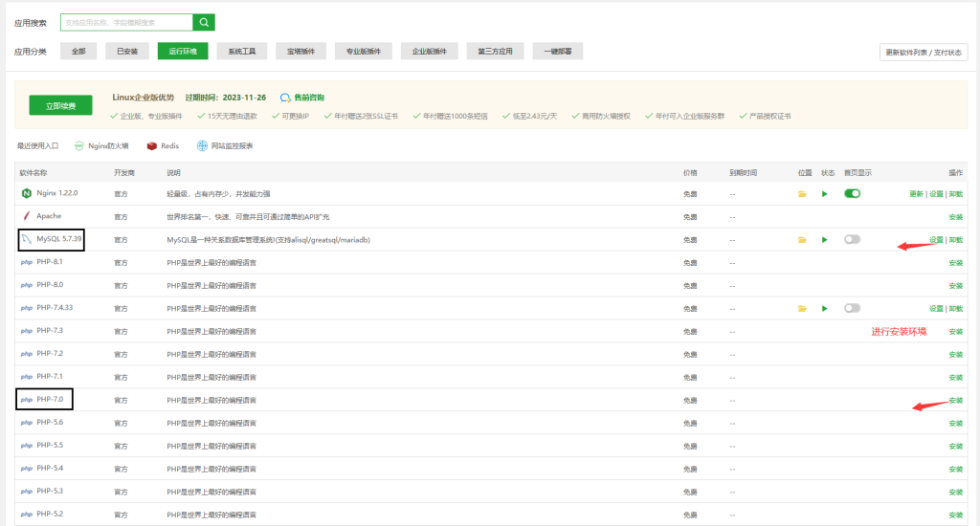The height and width of the screenshot is (526, 980).
Task: Click the php icon beside PHP-7.3
Action: [26, 331]
